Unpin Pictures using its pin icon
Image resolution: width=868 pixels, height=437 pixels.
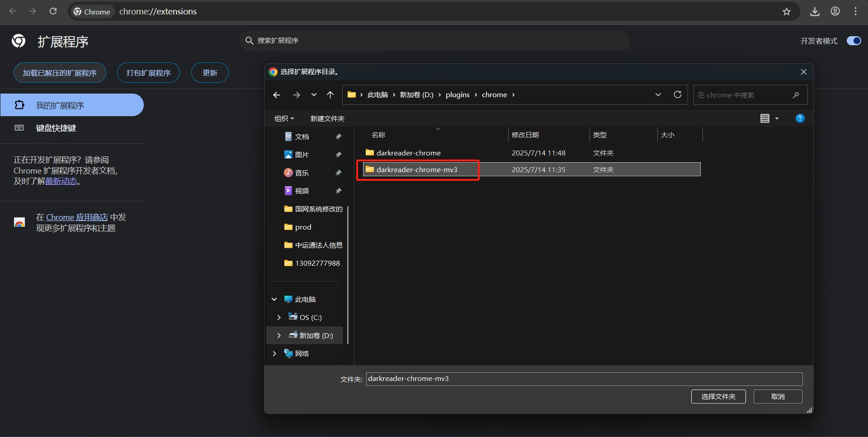click(338, 155)
